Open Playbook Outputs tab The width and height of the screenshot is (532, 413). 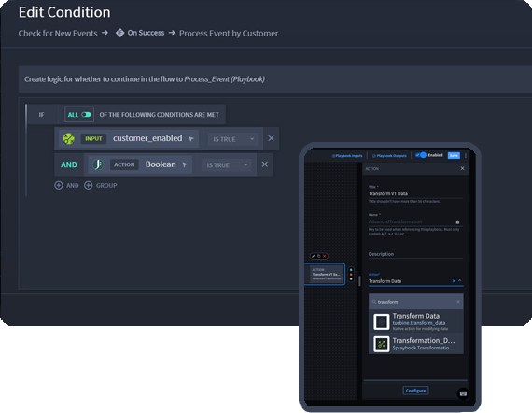tap(389, 155)
